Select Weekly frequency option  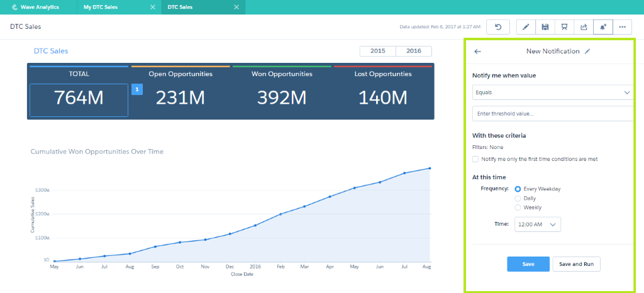518,207
